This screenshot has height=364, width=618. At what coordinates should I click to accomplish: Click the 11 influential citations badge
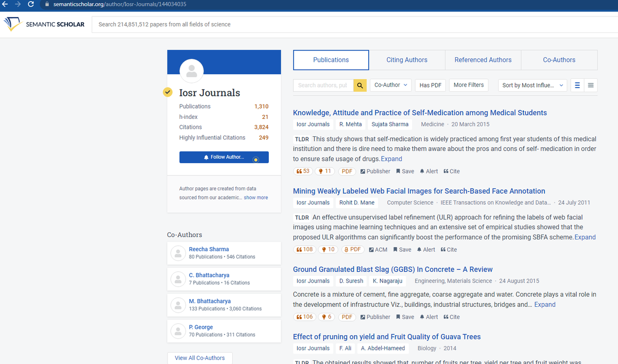tap(325, 171)
